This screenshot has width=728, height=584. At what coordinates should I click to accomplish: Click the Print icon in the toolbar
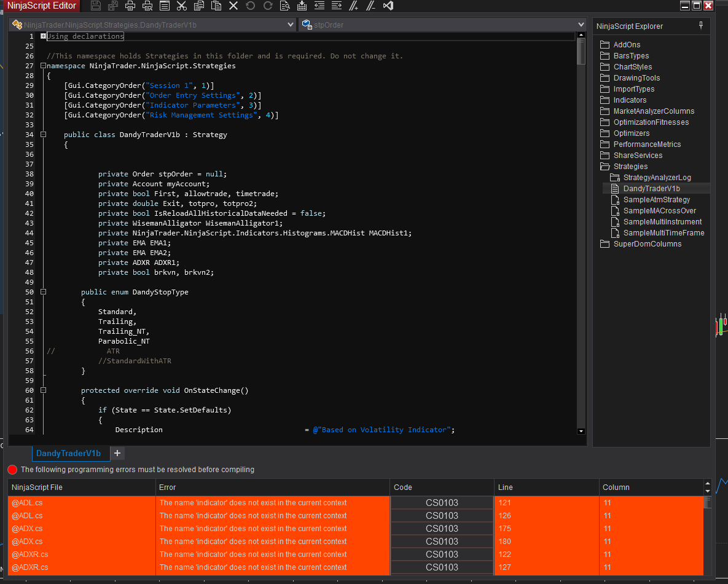pos(130,6)
